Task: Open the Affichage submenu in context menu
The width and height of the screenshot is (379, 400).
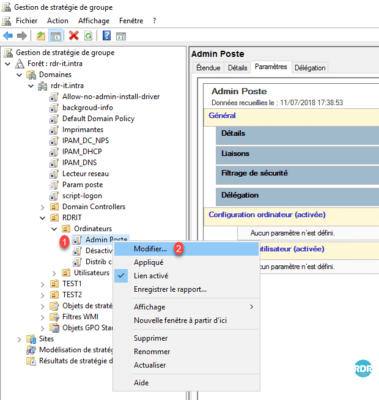Action: click(x=186, y=307)
